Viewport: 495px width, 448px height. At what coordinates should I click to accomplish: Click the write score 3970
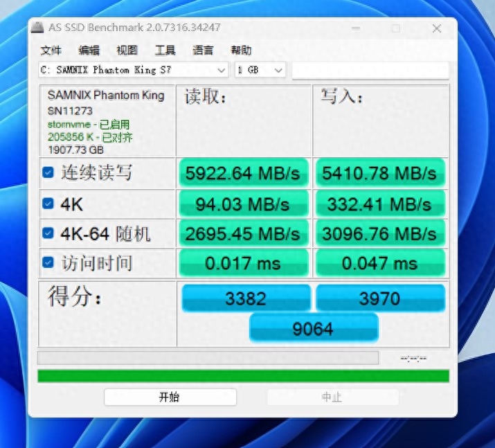(x=380, y=298)
